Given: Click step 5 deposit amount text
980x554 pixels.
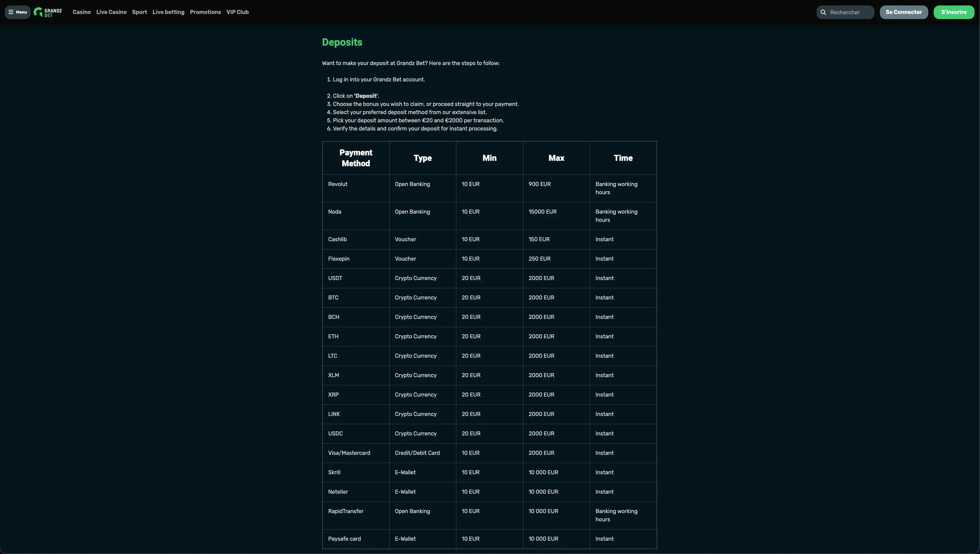Looking at the screenshot, I should tap(418, 121).
